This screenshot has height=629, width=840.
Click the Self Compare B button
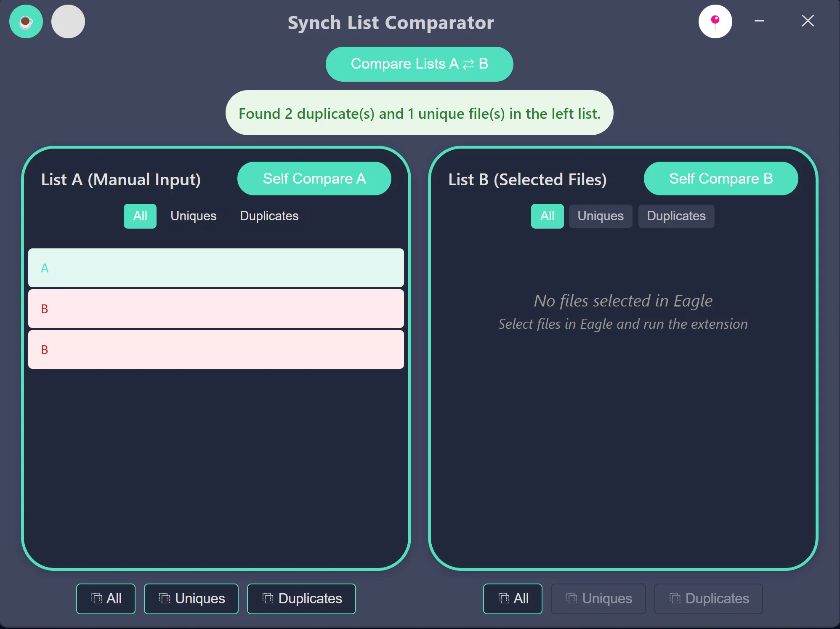(x=720, y=179)
